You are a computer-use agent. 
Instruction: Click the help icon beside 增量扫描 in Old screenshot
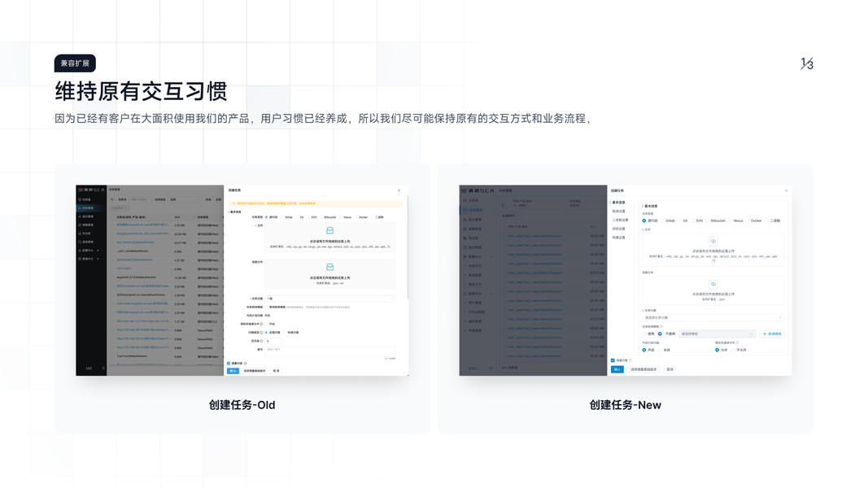245,363
